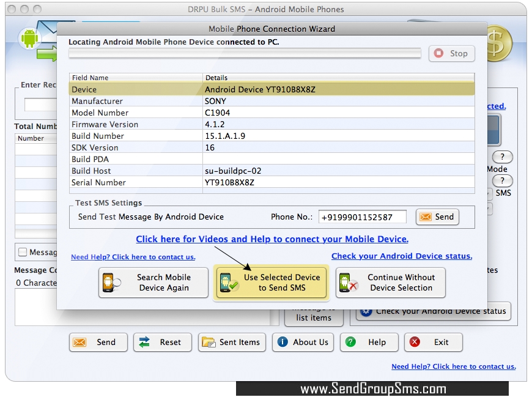Click the Reset button in main window
Image resolution: width=532 pixels, height=397 pixels.
pos(163,342)
